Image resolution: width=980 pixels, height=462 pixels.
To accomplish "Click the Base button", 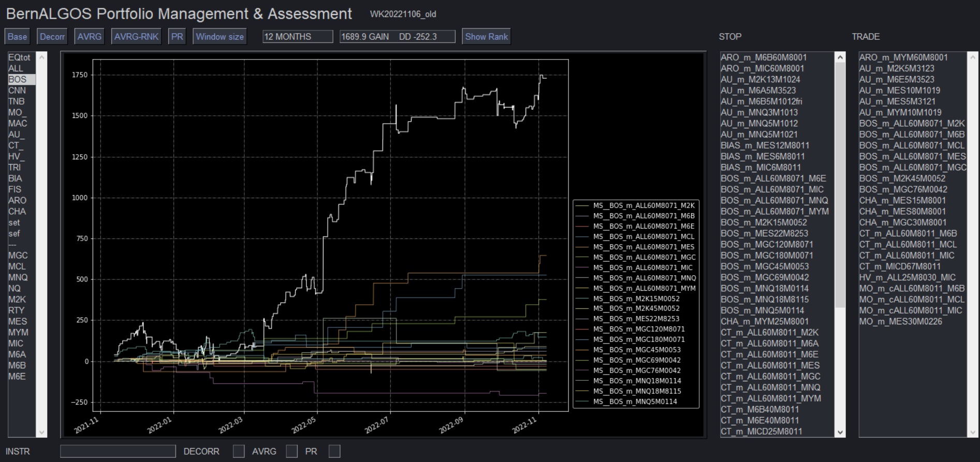I will click(x=17, y=37).
